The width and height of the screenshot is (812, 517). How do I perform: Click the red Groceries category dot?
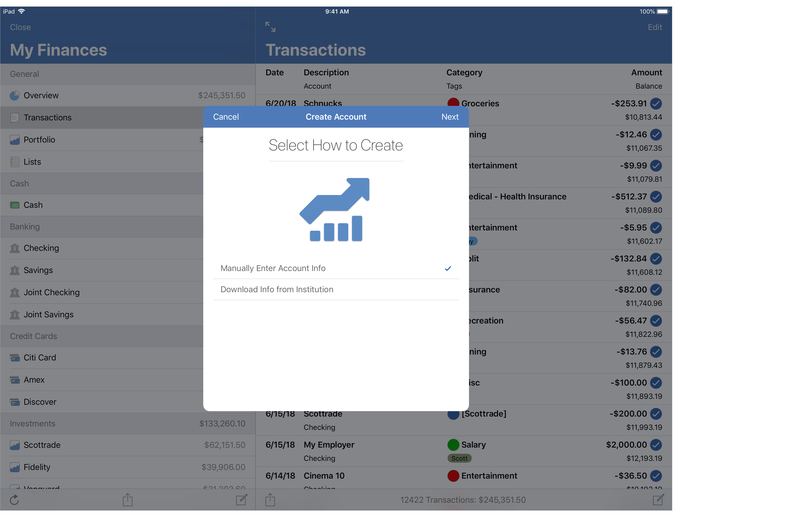[453, 102]
